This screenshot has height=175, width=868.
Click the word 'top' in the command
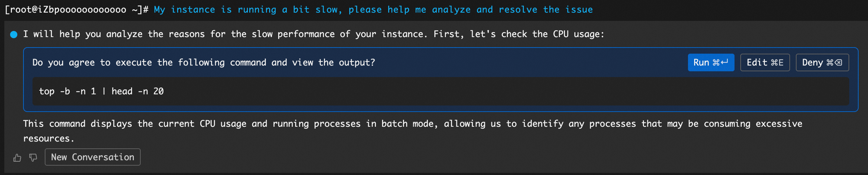47,91
